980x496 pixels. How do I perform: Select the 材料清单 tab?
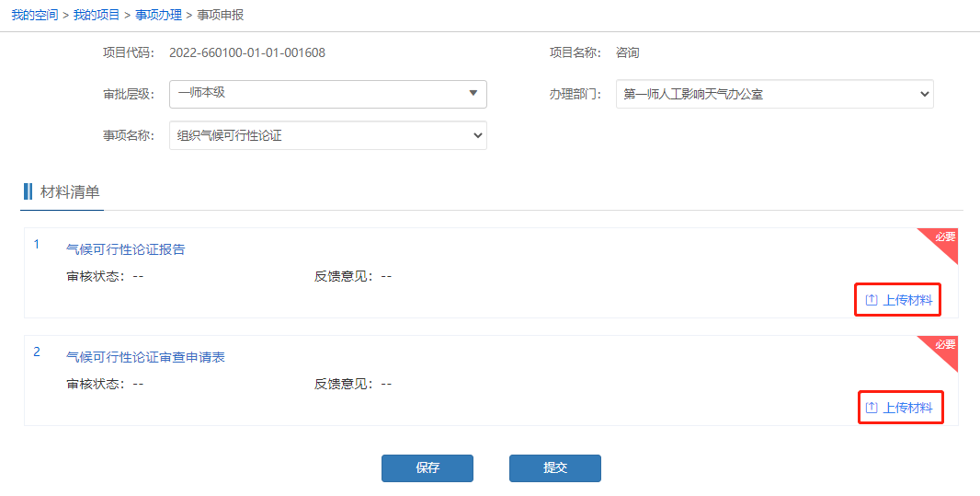[70, 192]
